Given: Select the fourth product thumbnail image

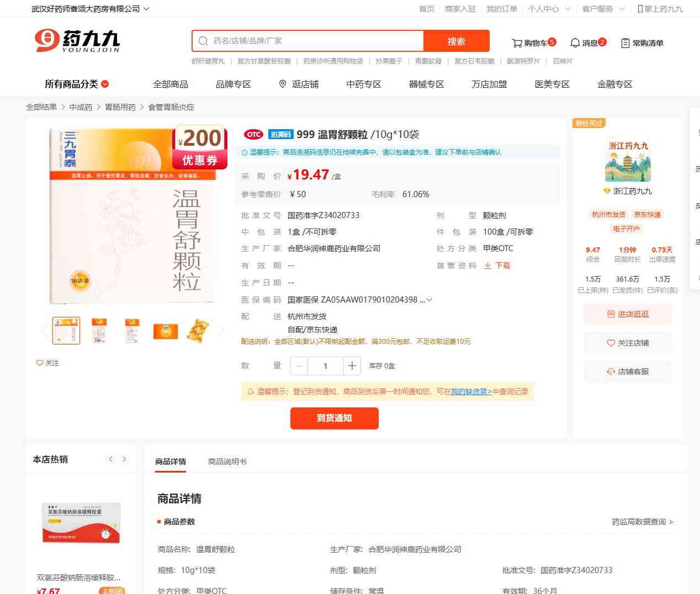Looking at the screenshot, I should coord(166,331).
